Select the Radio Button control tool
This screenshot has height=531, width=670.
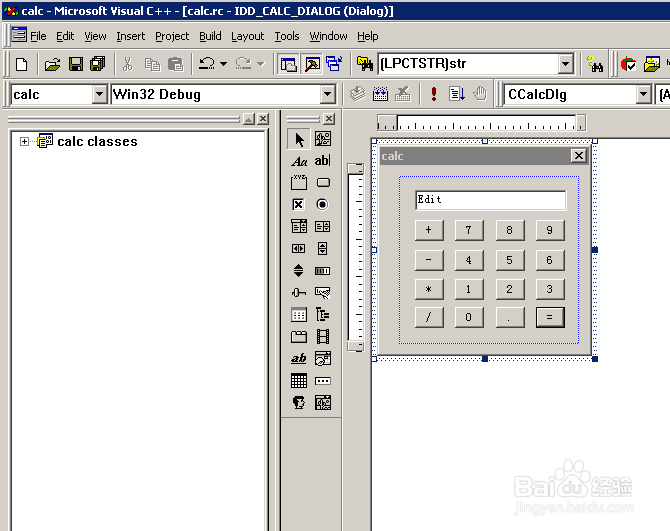pyautogui.click(x=322, y=205)
